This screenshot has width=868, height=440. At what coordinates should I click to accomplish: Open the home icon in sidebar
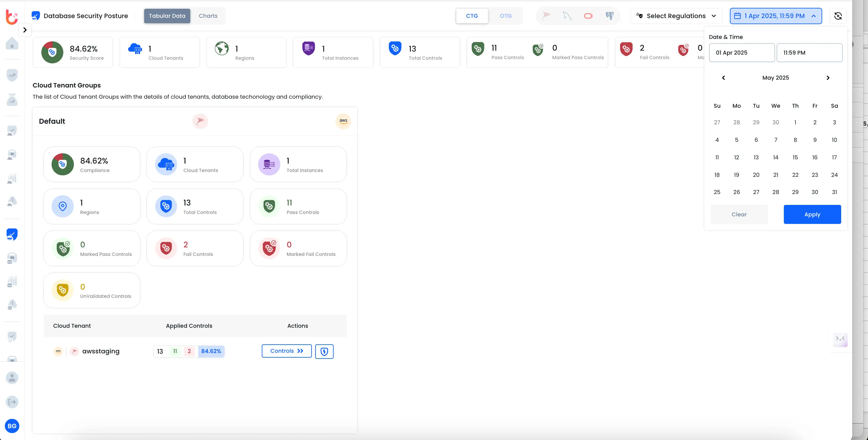(12, 44)
